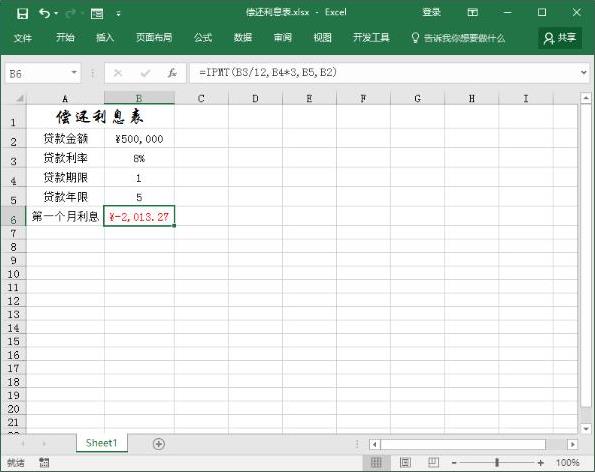Click the 告诉我你想要做什么 search box
The width and height of the screenshot is (595, 472).
[458, 38]
